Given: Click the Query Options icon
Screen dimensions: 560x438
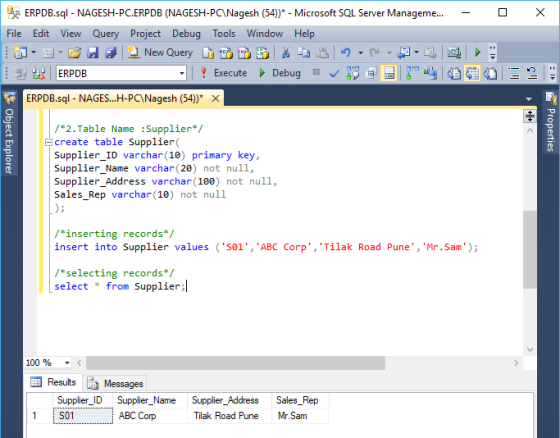Looking at the screenshot, I should click(371, 74).
